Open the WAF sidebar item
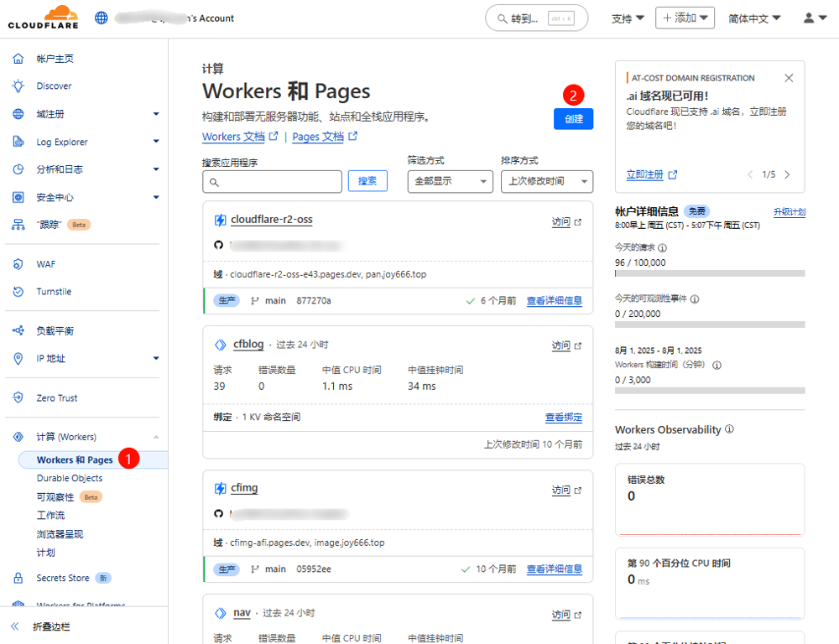This screenshot has width=839, height=644. (46, 264)
